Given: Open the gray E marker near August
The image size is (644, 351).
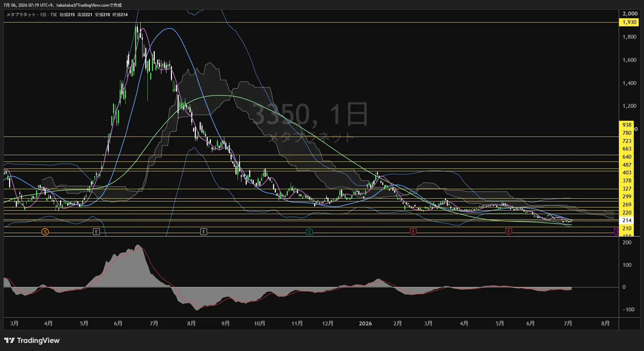Looking at the screenshot, I should coord(204,232).
